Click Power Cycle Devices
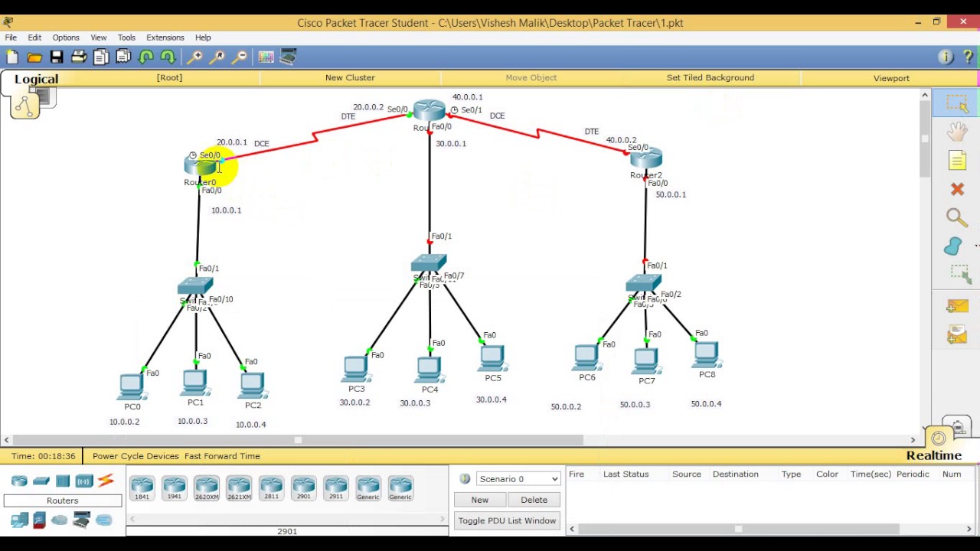Viewport: 980px width, 551px height. (x=136, y=456)
